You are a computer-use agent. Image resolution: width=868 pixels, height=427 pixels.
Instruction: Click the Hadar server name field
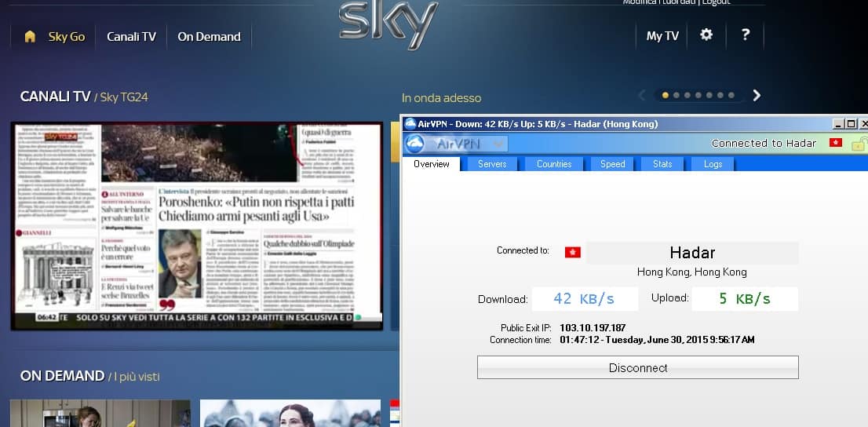(692, 253)
